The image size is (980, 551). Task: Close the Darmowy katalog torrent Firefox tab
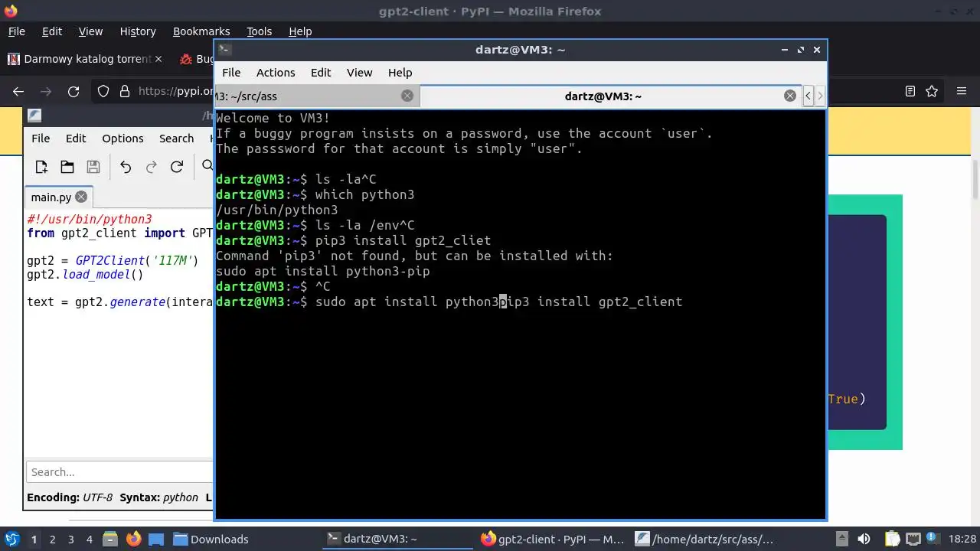pos(158,59)
